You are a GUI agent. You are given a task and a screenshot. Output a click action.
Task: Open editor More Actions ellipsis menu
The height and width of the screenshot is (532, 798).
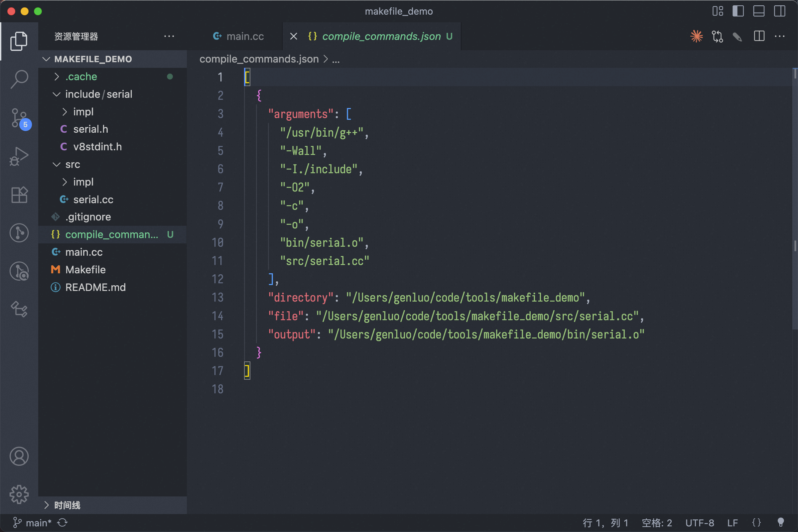click(x=779, y=36)
